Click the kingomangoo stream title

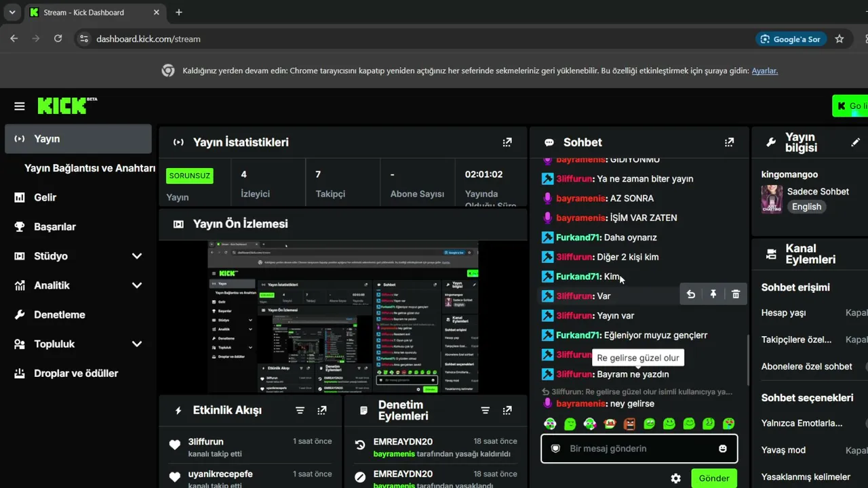pyautogui.click(x=789, y=175)
